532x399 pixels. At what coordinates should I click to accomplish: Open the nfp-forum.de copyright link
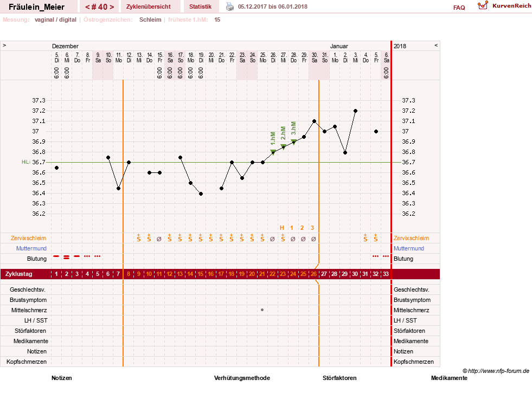pyautogui.click(x=496, y=371)
